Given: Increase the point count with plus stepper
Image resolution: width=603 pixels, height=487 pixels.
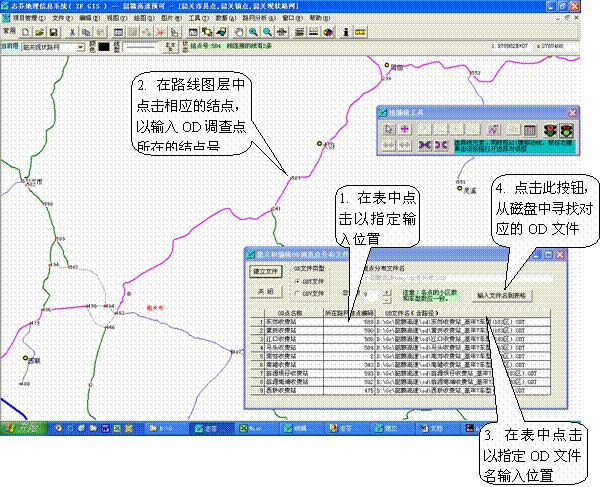Looking at the screenshot, I should 386,292.
